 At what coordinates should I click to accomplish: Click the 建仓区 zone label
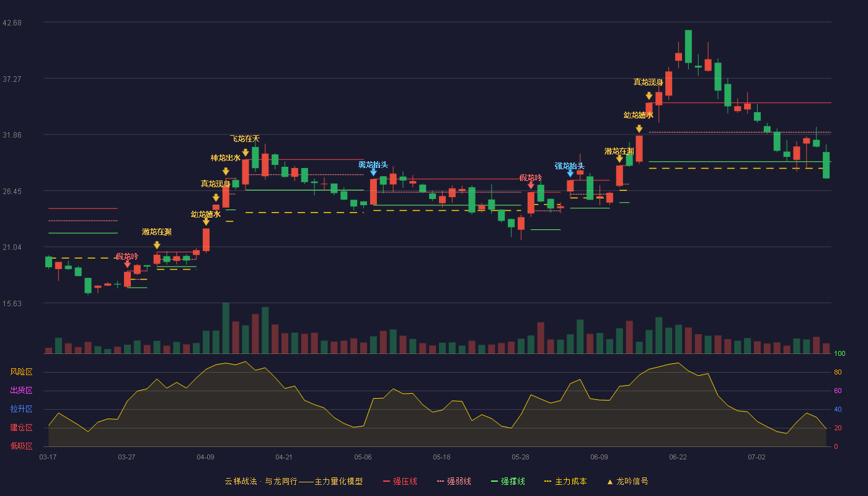coord(21,428)
